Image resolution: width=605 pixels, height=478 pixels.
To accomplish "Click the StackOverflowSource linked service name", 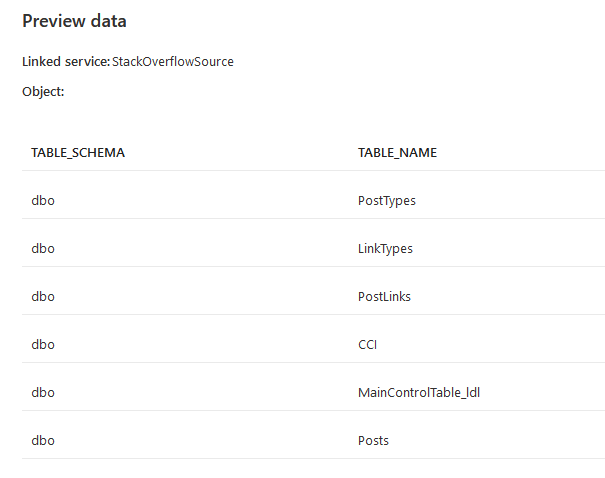I will [x=173, y=62].
